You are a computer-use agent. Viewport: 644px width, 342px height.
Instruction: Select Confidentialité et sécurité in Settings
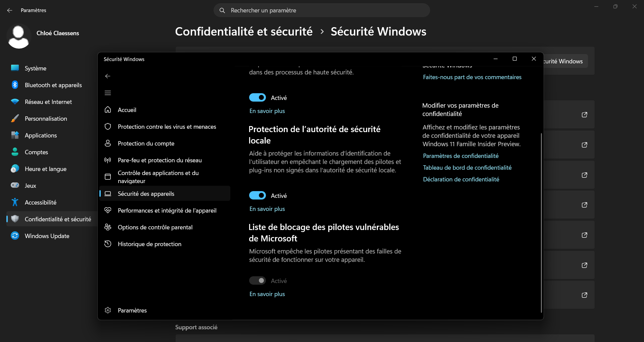click(58, 219)
